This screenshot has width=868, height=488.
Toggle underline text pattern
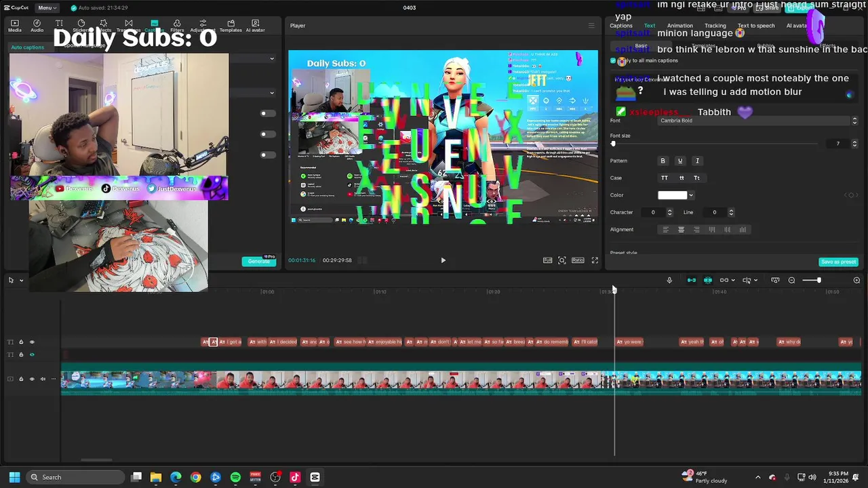(679, 161)
